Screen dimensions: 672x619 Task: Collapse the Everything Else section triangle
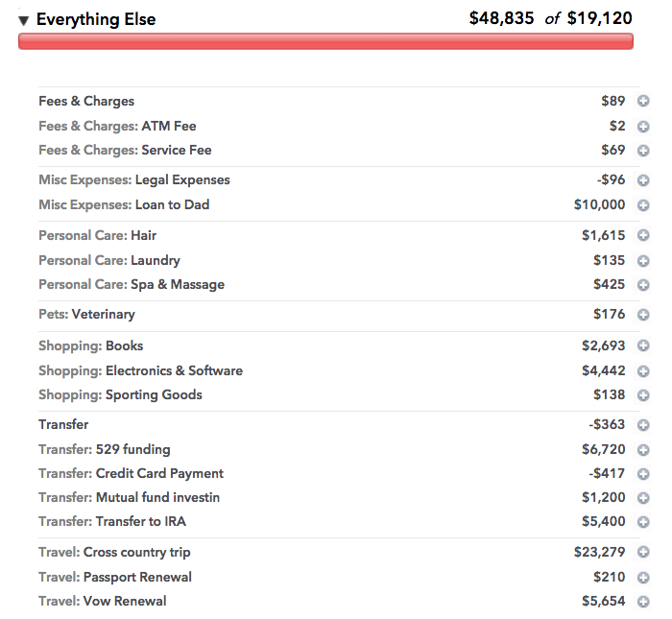(x=24, y=20)
